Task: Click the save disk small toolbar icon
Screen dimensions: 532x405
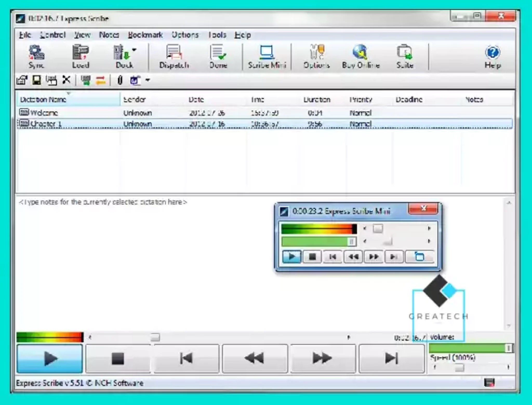Action: pos(36,80)
